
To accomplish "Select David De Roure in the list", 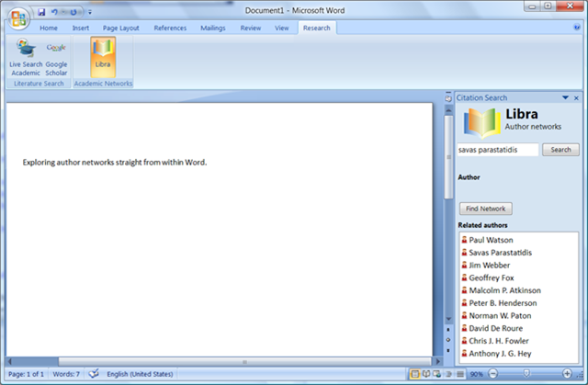I will click(492, 328).
